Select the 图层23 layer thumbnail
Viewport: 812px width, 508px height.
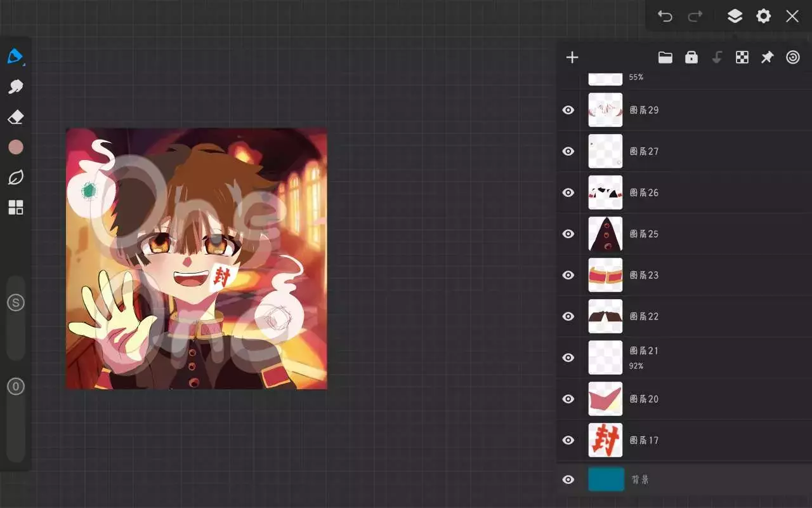pos(606,275)
